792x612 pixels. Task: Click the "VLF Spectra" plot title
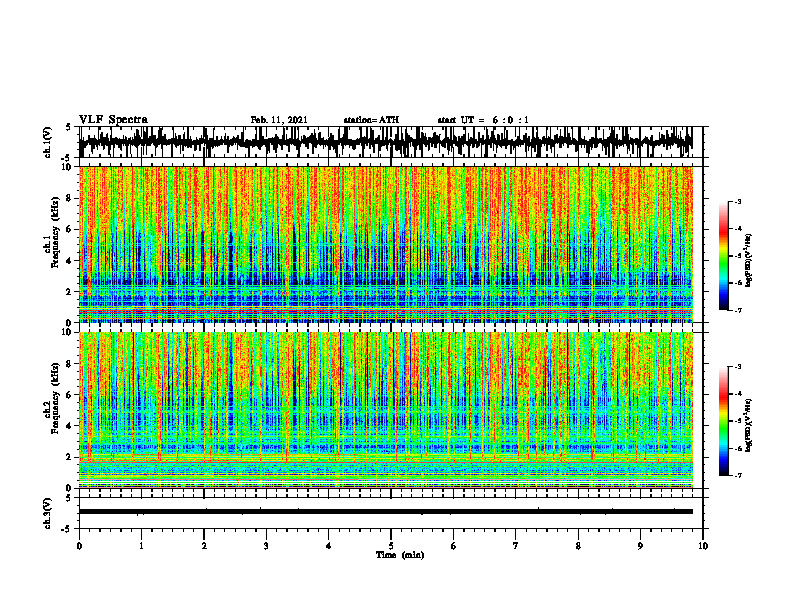click(x=113, y=120)
